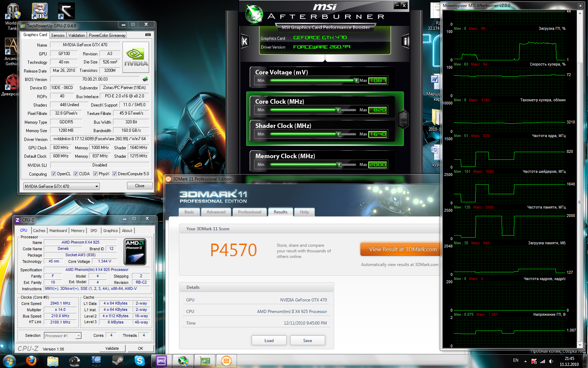Click the OK button in CPU-Z

tap(140, 348)
